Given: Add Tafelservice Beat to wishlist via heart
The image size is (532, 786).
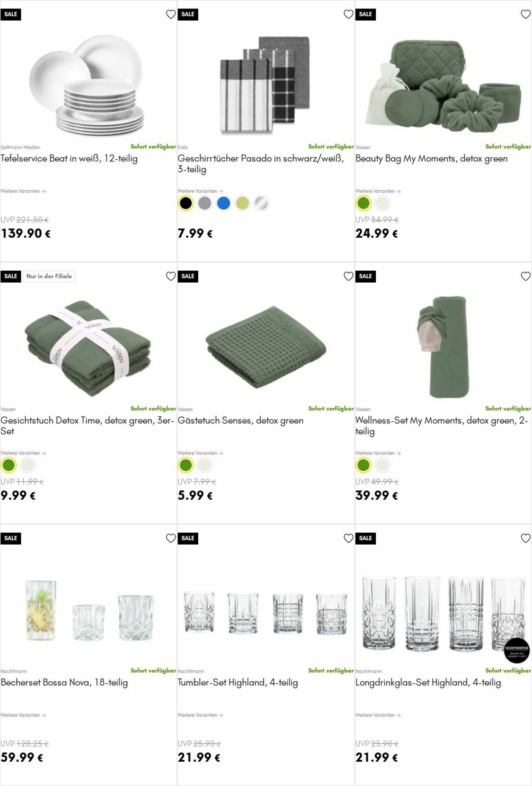Looking at the screenshot, I should pyautogui.click(x=171, y=14).
